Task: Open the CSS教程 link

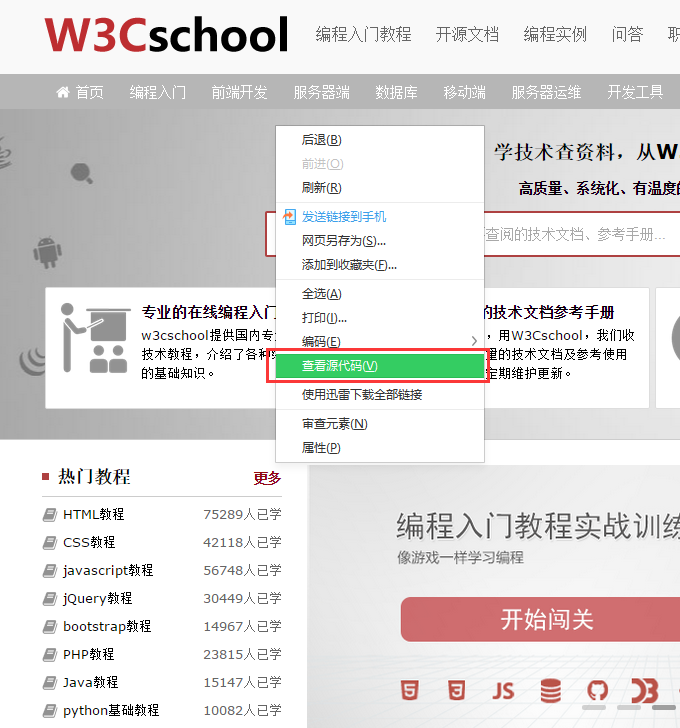Action: click(x=89, y=542)
